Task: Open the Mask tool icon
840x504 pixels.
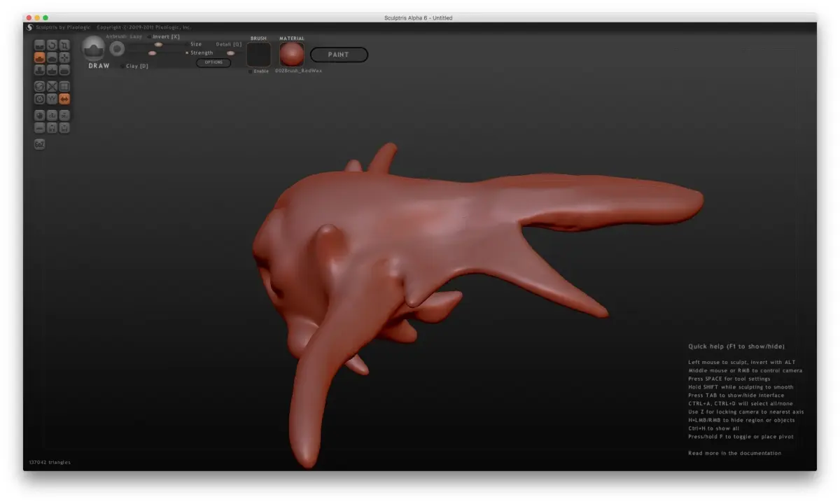Action: click(x=40, y=99)
